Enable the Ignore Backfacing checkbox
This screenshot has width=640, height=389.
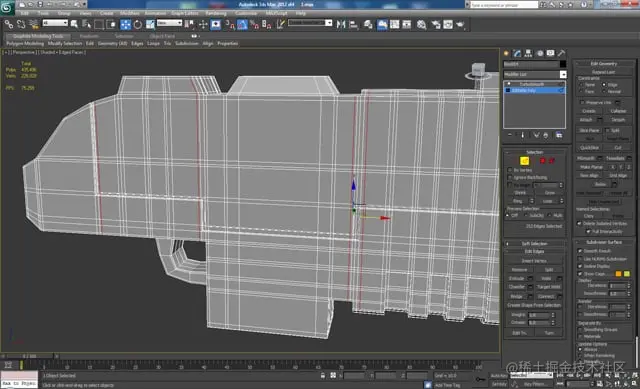(510, 178)
